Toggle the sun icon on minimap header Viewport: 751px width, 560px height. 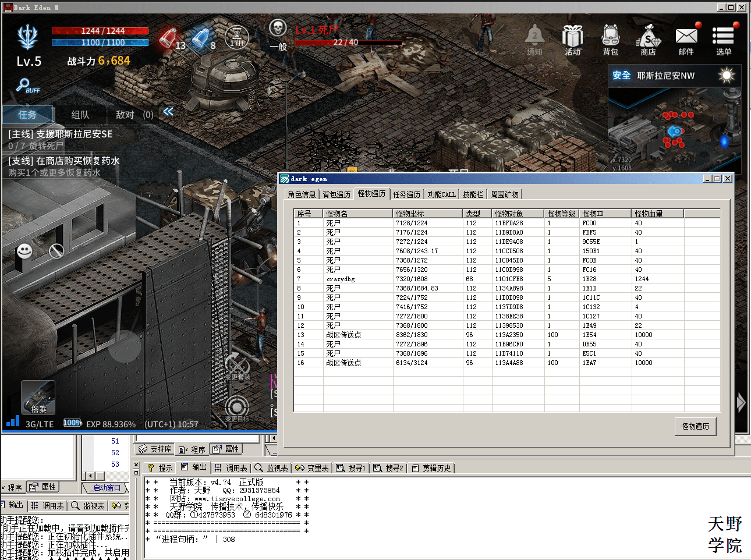(x=727, y=75)
